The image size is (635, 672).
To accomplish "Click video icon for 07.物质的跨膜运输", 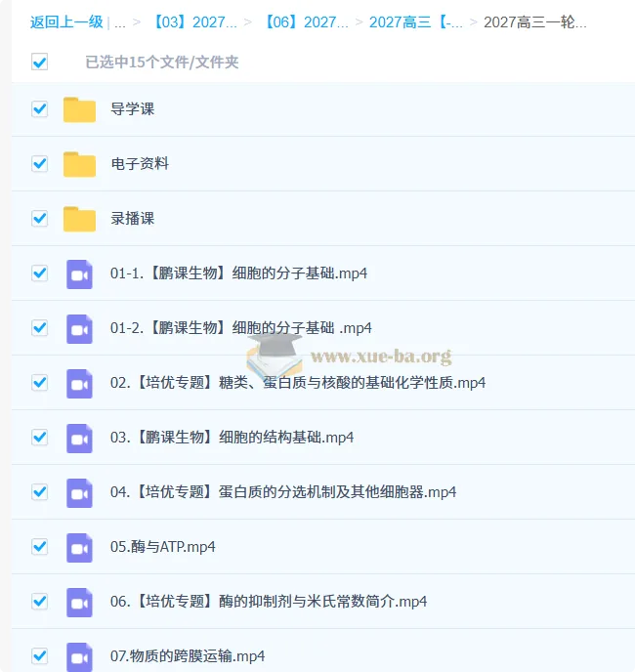I will 79,657.
